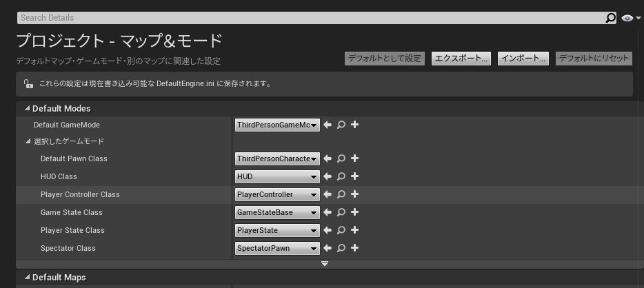Browse to HUD Class magnifier icon
644x288 pixels.
[x=341, y=176]
